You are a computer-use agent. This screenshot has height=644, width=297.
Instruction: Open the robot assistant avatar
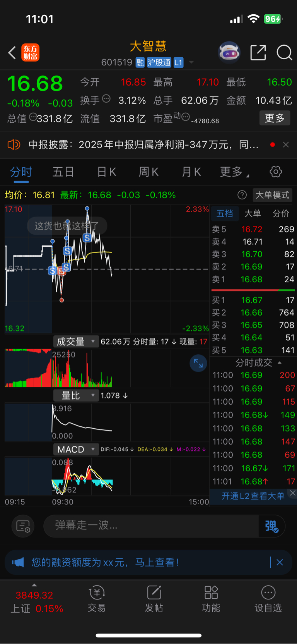tap(229, 52)
